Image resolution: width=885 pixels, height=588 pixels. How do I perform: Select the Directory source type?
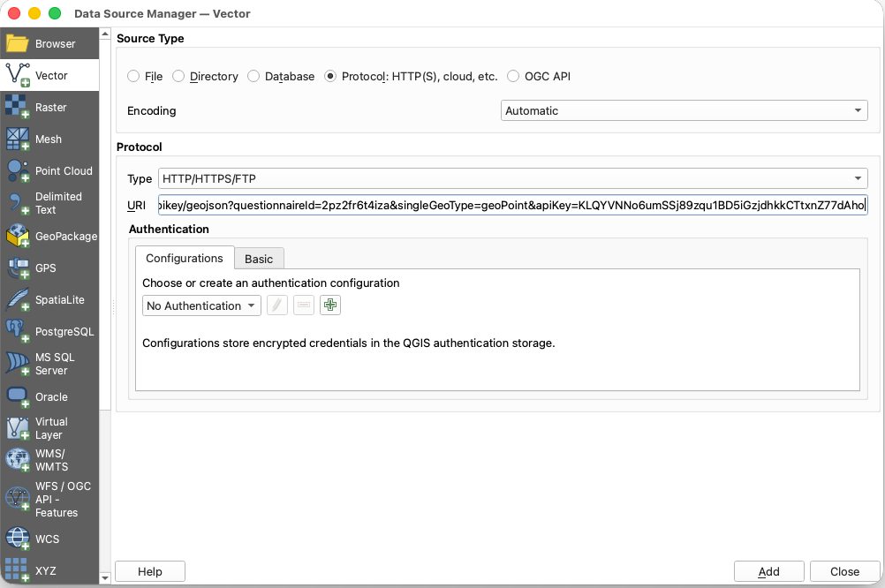[206, 76]
